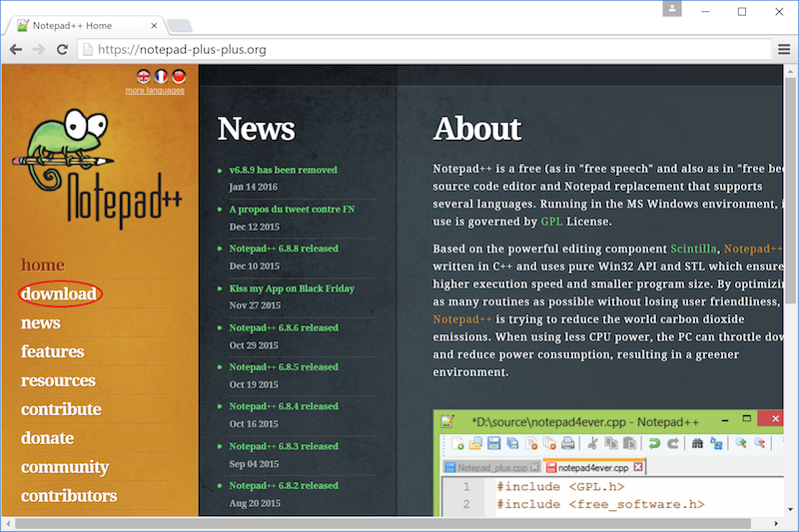Select Notepad_plus.cpp tab in embedded screenshot
Viewport: 799px width, 532px height.
click(491, 467)
